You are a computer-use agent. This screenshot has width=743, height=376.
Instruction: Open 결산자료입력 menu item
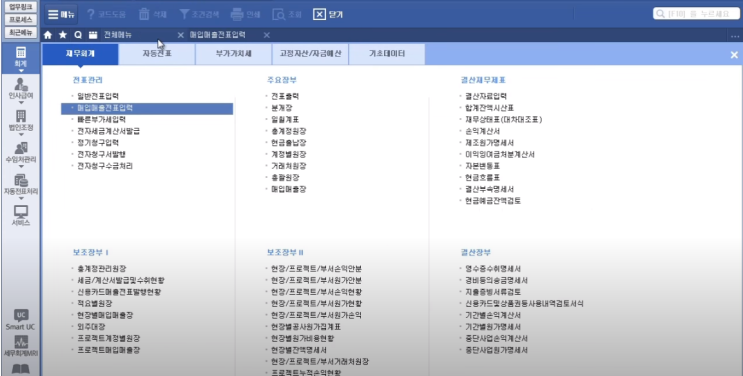click(x=486, y=96)
